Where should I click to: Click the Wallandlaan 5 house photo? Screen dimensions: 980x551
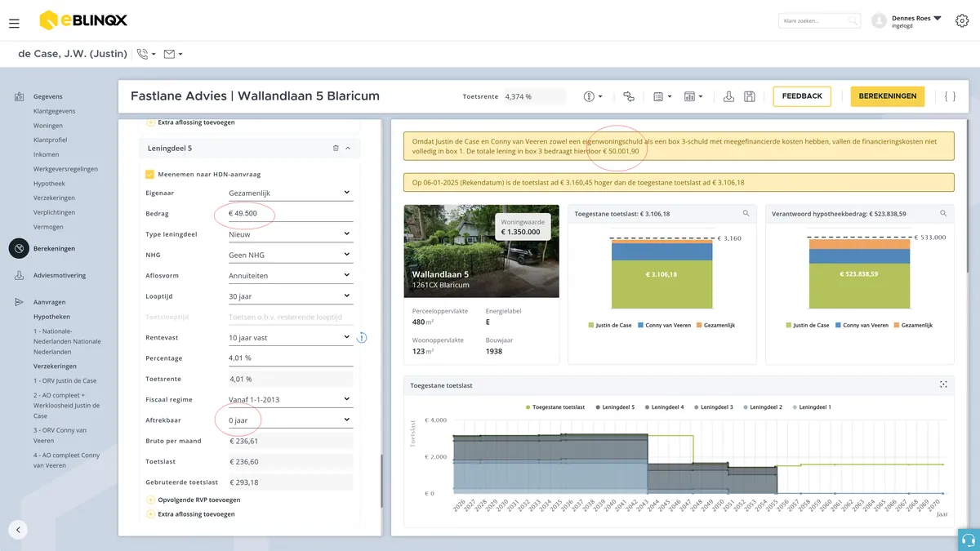pyautogui.click(x=482, y=251)
